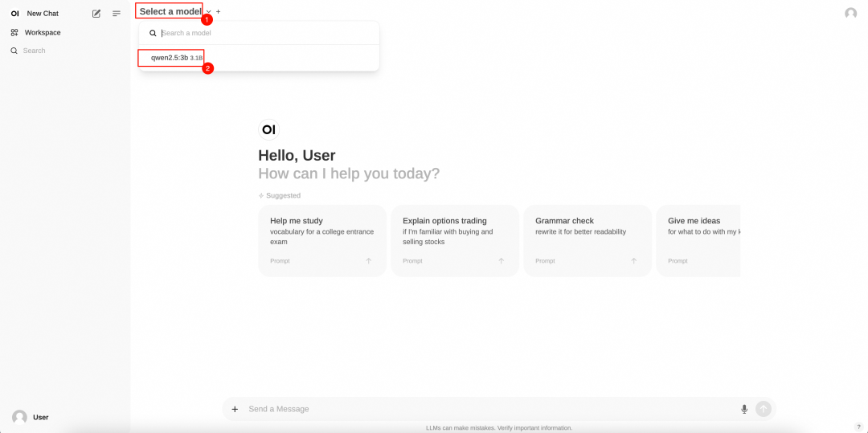The width and height of the screenshot is (868, 433).
Task: Pick the Grammar check suggested prompt
Action: tap(588, 240)
